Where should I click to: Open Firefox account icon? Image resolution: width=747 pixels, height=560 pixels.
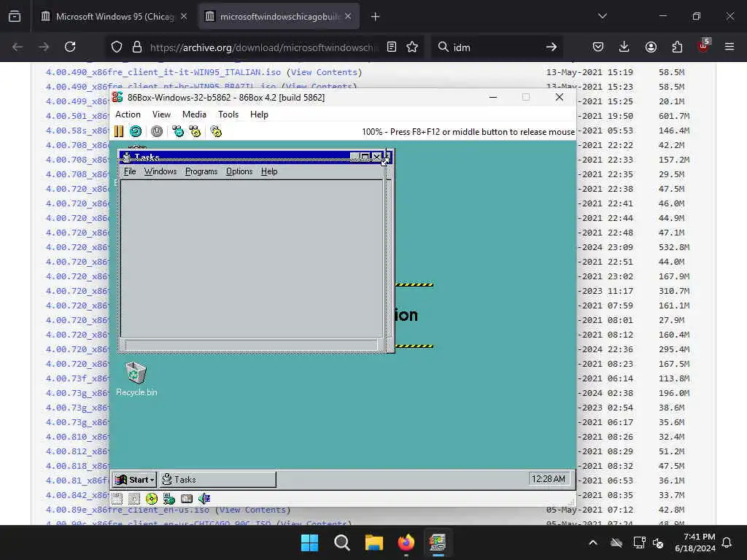point(651,47)
